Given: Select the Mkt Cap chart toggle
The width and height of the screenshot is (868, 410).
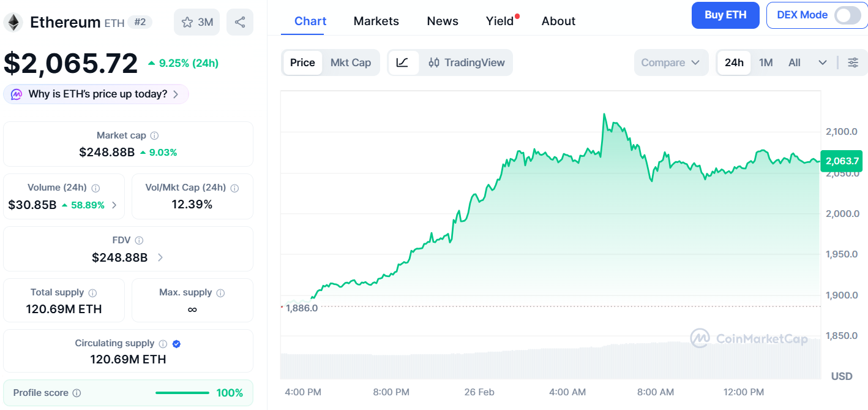Looking at the screenshot, I should 351,63.
